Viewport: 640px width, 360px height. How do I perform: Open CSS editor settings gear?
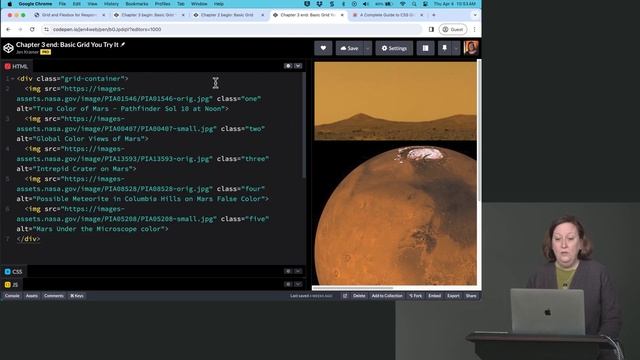click(x=288, y=271)
